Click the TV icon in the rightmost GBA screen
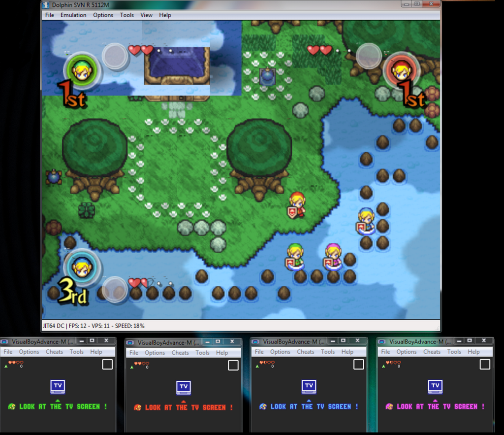This screenshot has height=435, width=504. (x=435, y=387)
